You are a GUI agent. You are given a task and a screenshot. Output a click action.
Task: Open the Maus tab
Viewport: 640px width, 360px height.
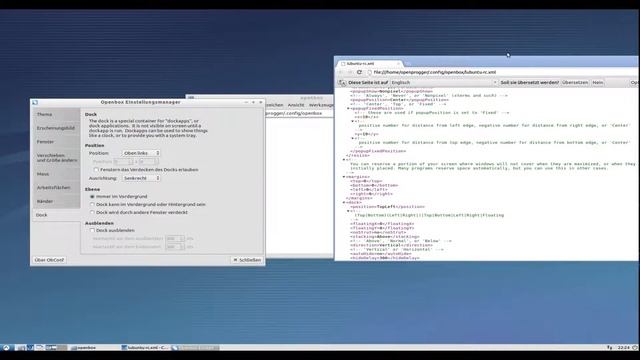56,174
